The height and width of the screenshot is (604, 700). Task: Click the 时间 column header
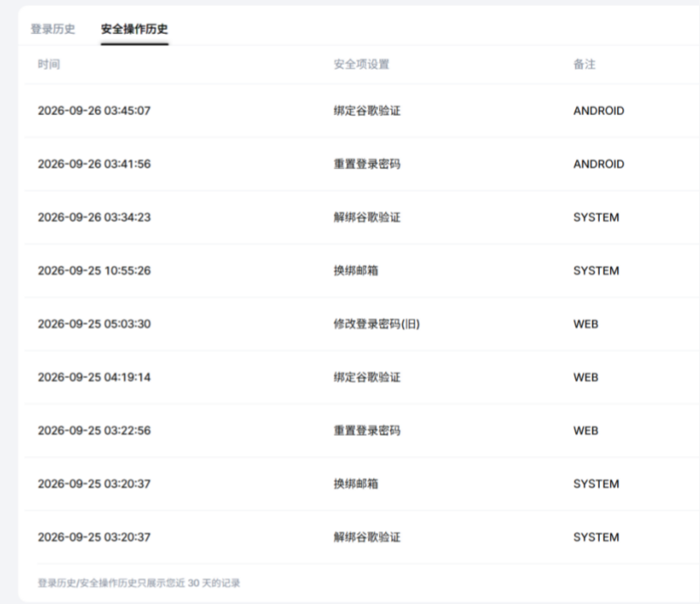[49, 64]
